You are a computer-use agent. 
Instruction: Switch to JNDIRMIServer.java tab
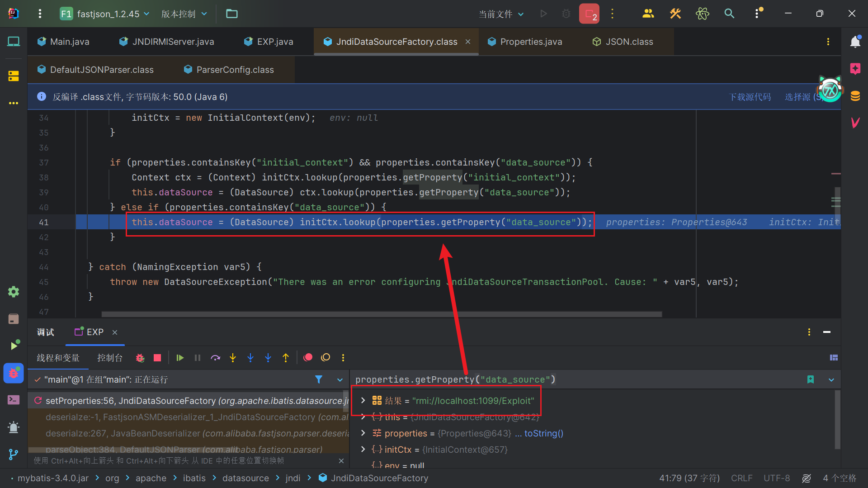pyautogui.click(x=167, y=42)
